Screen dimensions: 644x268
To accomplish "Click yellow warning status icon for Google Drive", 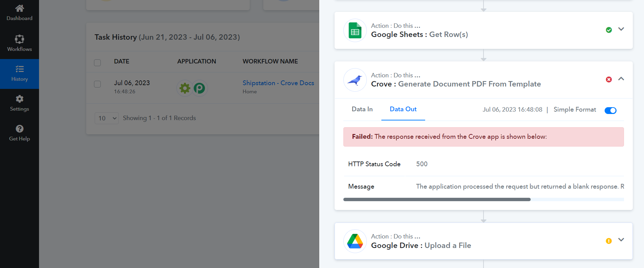I will 609,241.
